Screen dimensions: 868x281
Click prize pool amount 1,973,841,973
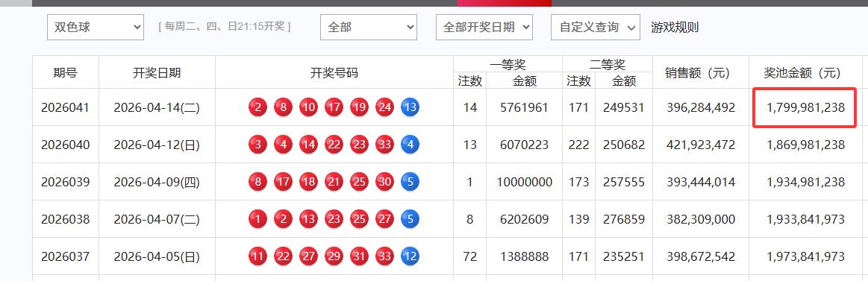[805, 256]
